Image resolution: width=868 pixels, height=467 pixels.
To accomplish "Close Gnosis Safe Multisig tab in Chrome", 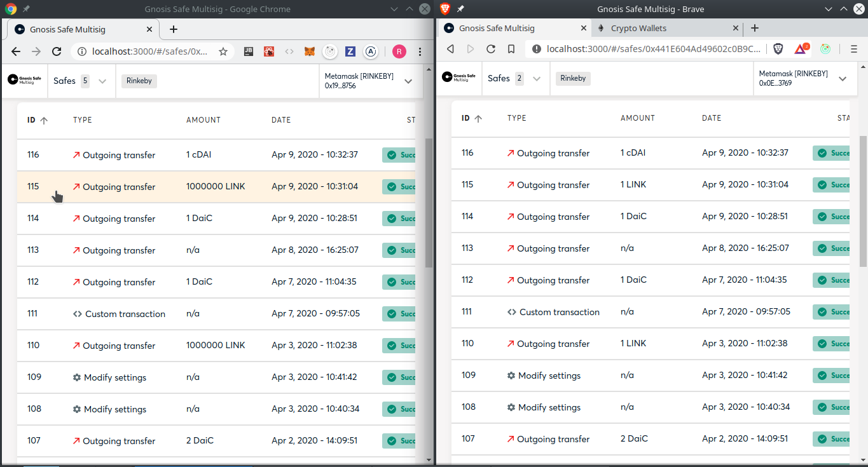I will [150, 29].
